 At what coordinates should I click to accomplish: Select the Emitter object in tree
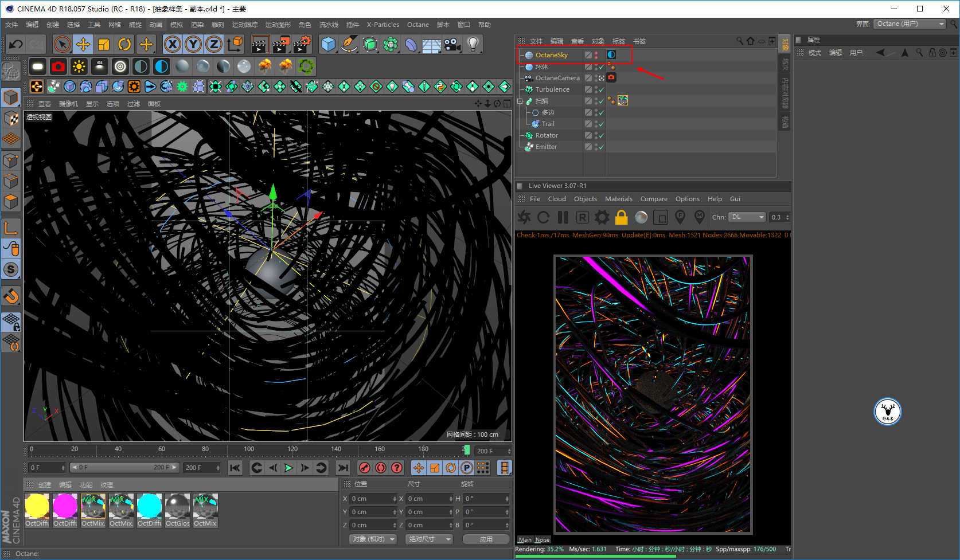tap(546, 147)
